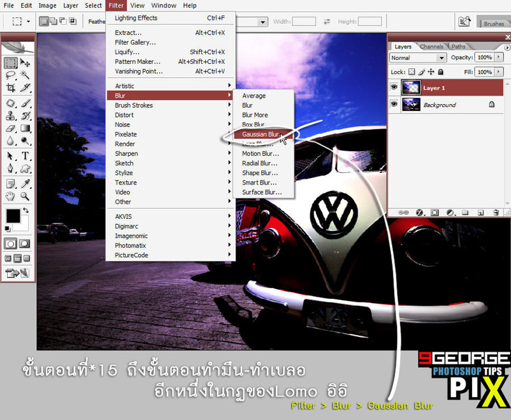This screenshot has width=511, height=420.
Task: Select the Dodge tool
Action: [25, 140]
